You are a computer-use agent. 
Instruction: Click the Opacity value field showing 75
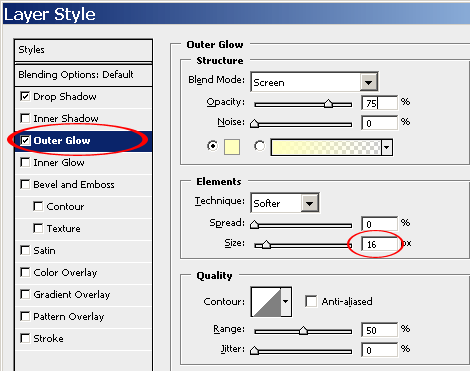(x=380, y=103)
